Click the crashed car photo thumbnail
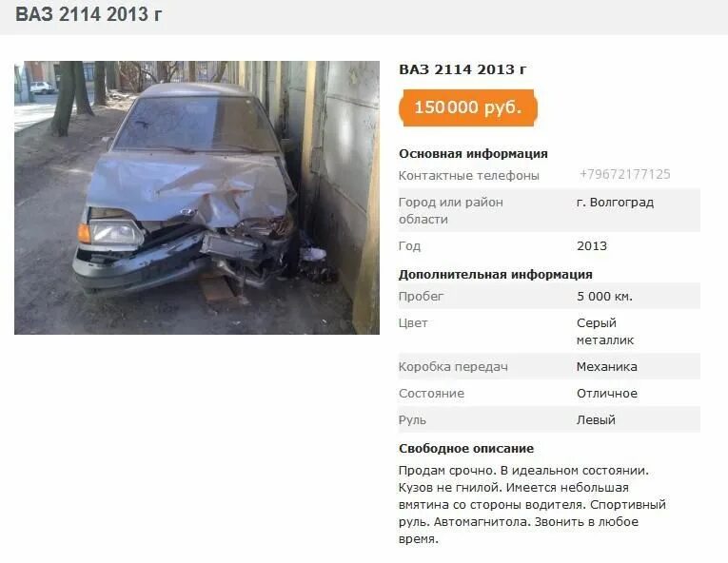Image resolution: width=728 pixels, height=563 pixels. pos(197,198)
